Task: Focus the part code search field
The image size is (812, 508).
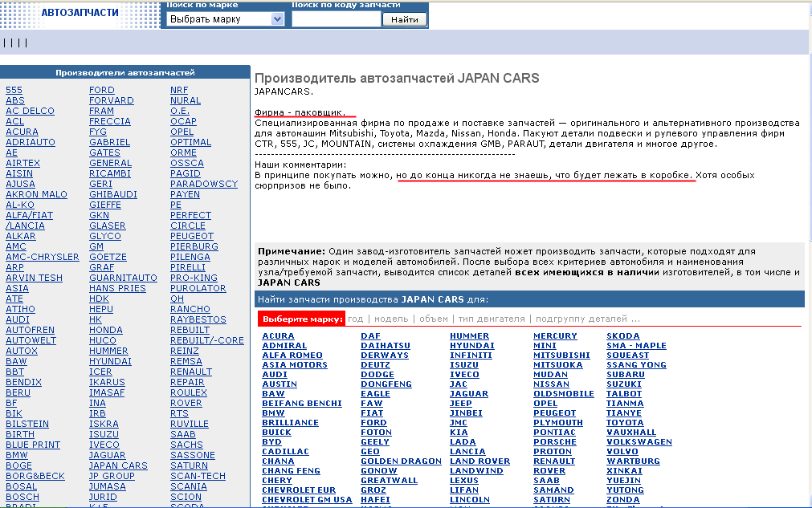Action: [336, 19]
